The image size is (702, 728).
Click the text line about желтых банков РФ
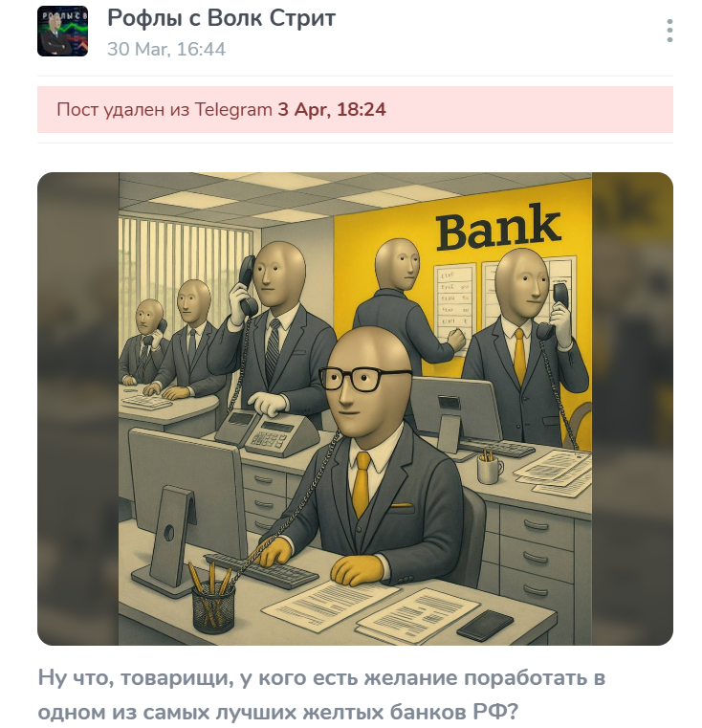tap(277, 712)
